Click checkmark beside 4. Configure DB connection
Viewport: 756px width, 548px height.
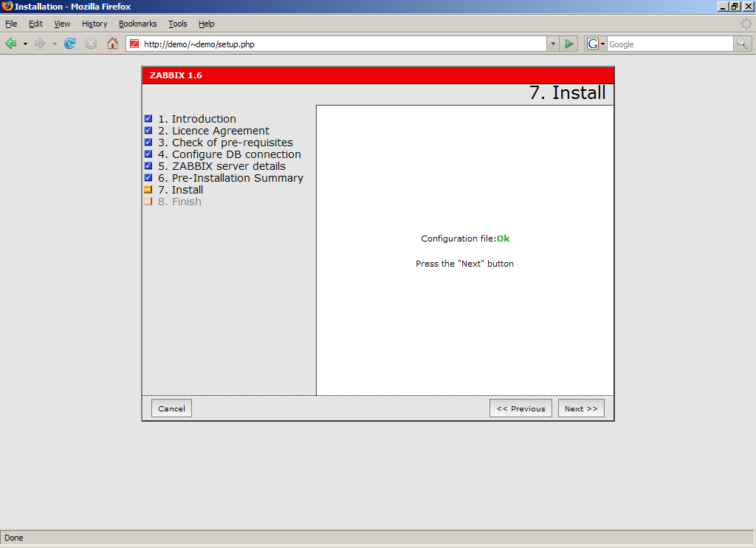148,154
